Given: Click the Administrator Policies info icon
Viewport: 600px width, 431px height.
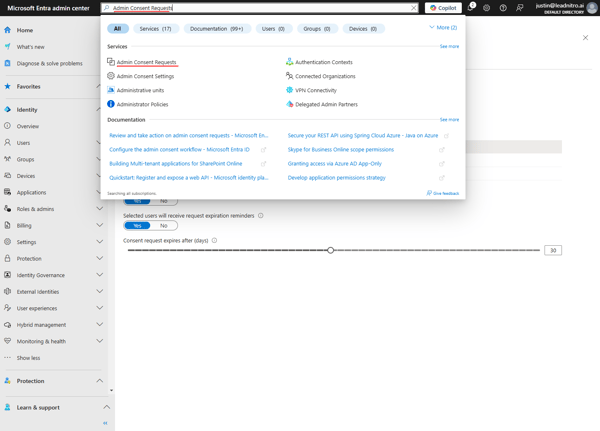Looking at the screenshot, I should [111, 104].
